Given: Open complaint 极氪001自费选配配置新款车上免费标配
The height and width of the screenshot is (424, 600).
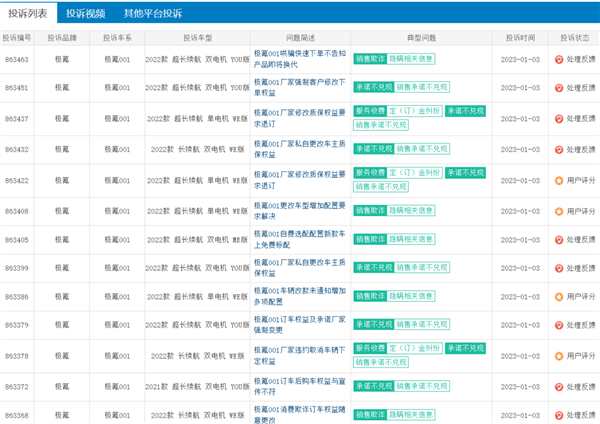Looking at the screenshot, I should pos(300,239).
